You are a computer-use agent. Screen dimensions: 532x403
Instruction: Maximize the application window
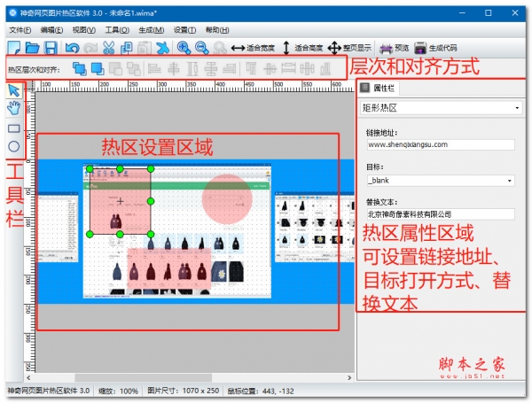pyautogui.click(x=489, y=13)
